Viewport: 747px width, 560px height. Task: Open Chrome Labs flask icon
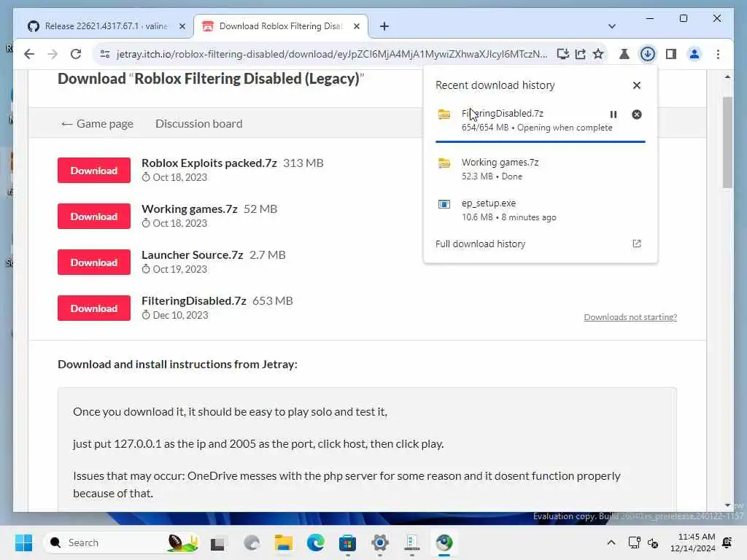pos(624,54)
